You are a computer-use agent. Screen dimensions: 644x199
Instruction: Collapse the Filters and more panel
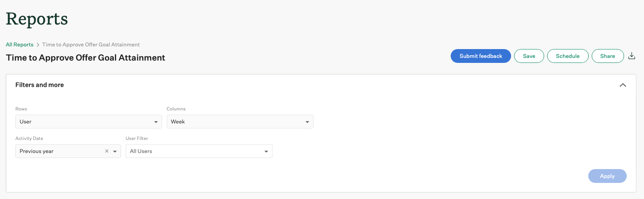pyautogui.click(x=623, y=85)
